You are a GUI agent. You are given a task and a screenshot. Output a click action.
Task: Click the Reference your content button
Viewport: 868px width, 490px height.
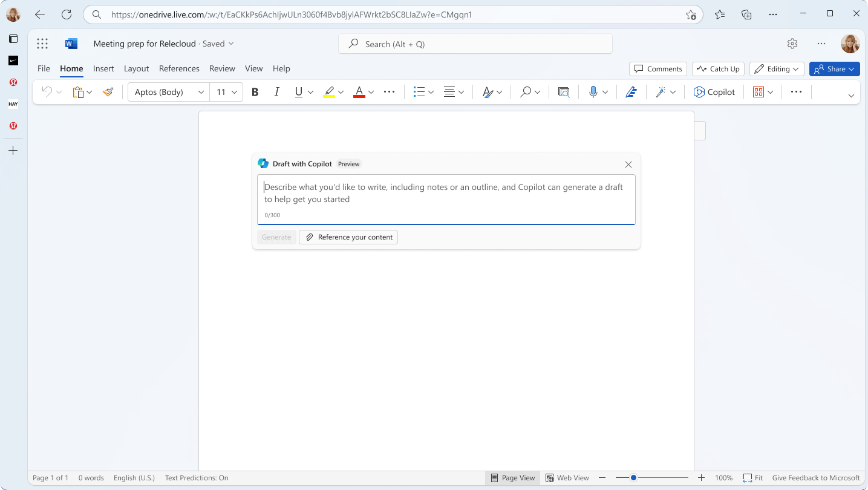(348, 237)
